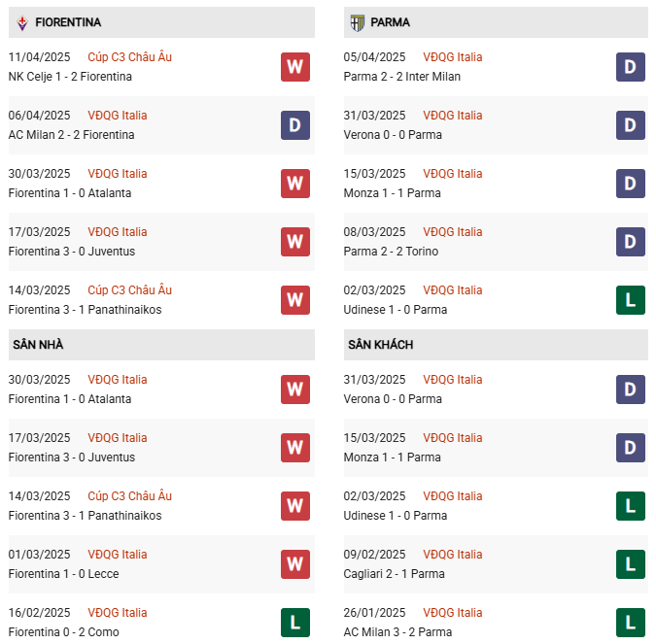Click the Fiorentina club crest icon
This screenshot has height=644, width=656.
point(22,22)
